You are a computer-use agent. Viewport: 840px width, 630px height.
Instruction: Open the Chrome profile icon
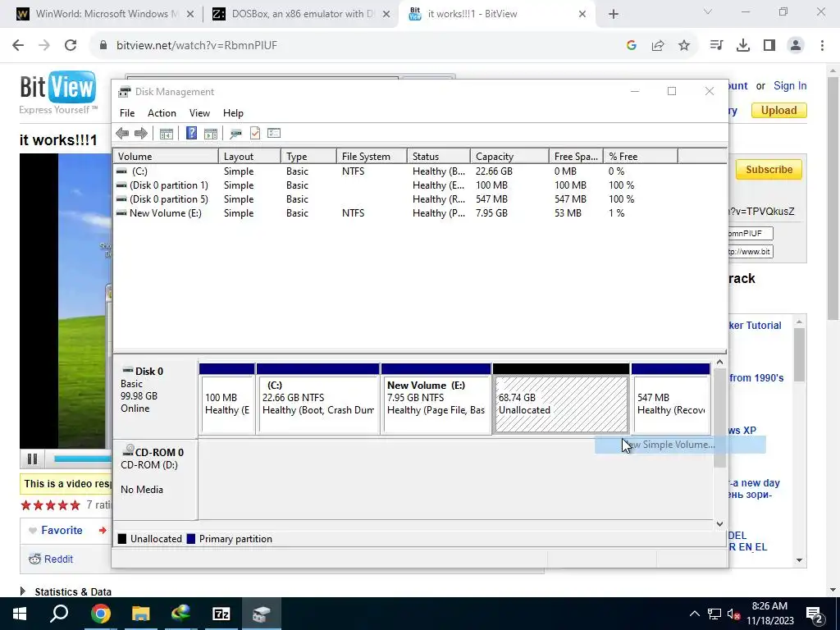point(796,46)
